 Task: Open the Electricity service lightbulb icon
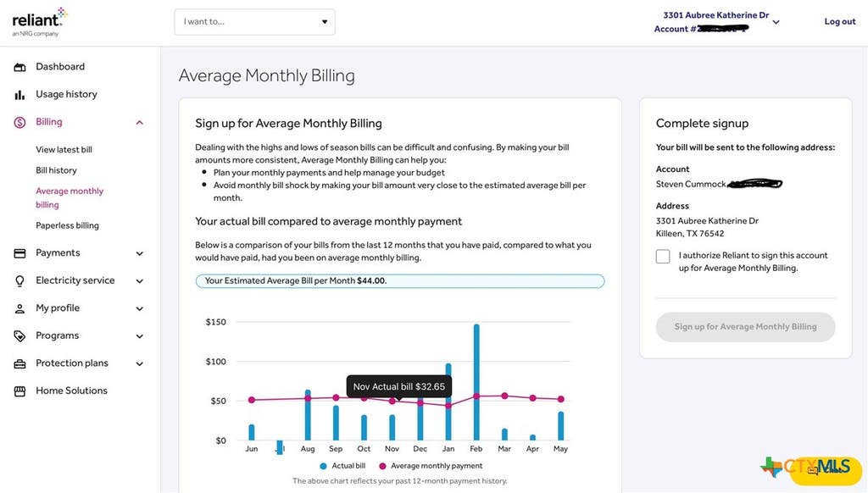pyautogui.click(x=20, y=281)
